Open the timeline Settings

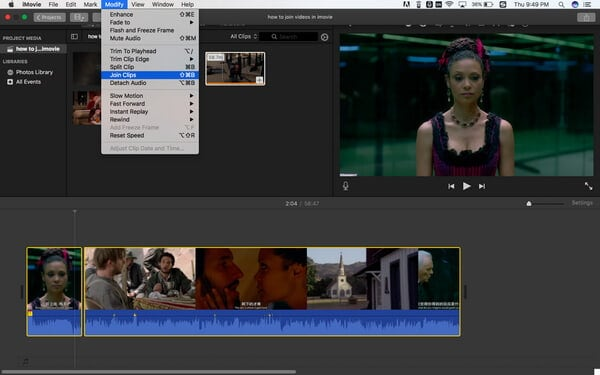582,203
